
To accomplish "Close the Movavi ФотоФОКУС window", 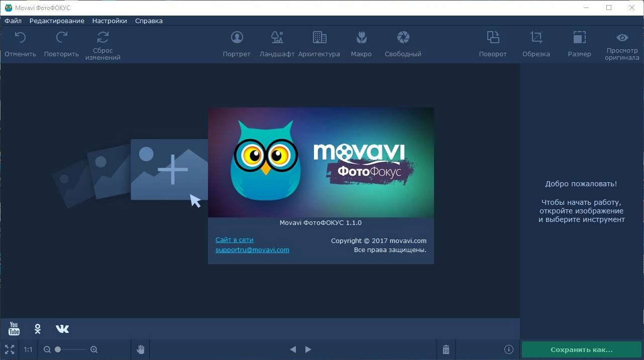I will click(x=632, y=8).
